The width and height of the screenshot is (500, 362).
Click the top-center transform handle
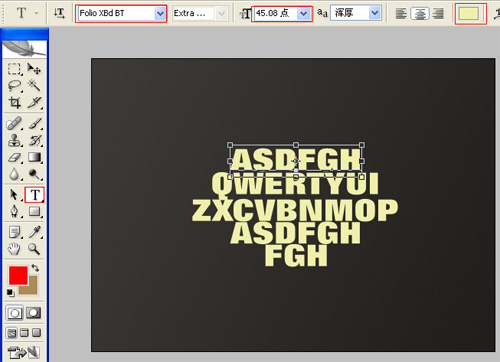296,145
